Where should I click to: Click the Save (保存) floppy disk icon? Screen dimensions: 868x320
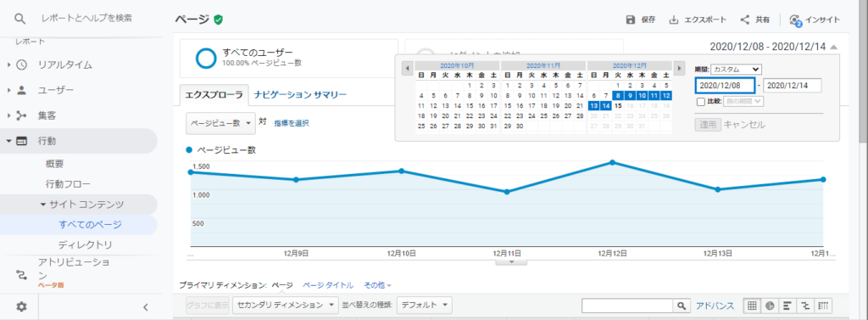[631, 20]
